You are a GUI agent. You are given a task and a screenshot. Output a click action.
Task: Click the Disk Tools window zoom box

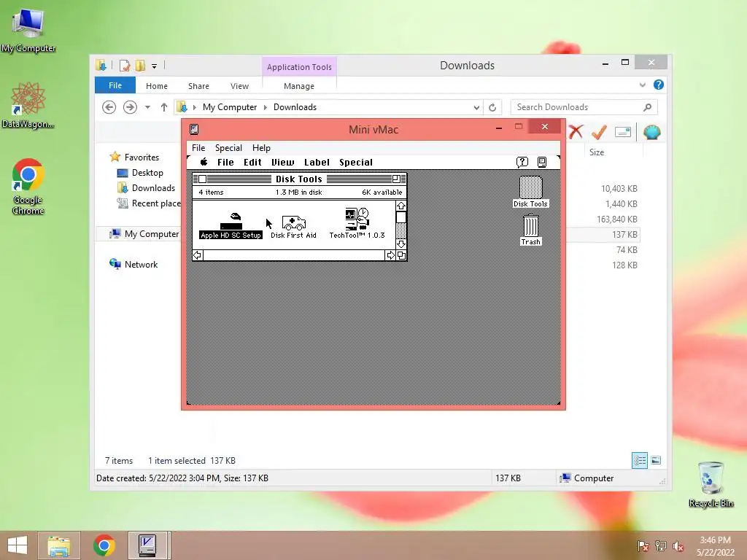point(396,179)
